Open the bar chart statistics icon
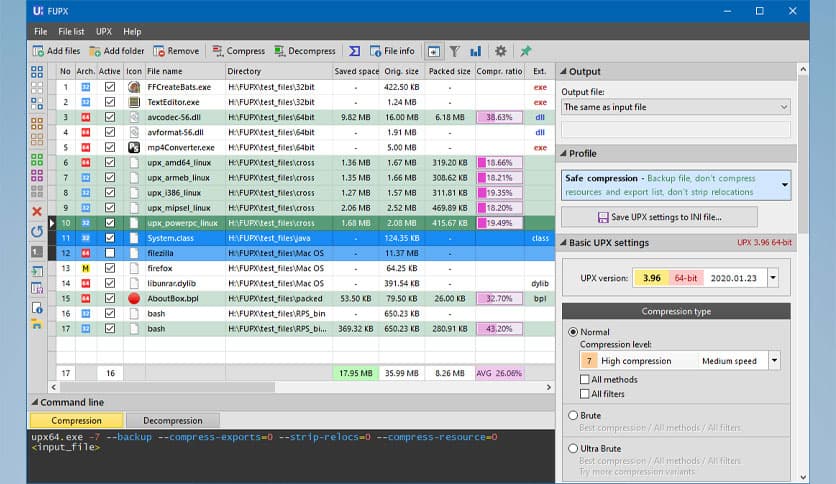 coord(476,51)
